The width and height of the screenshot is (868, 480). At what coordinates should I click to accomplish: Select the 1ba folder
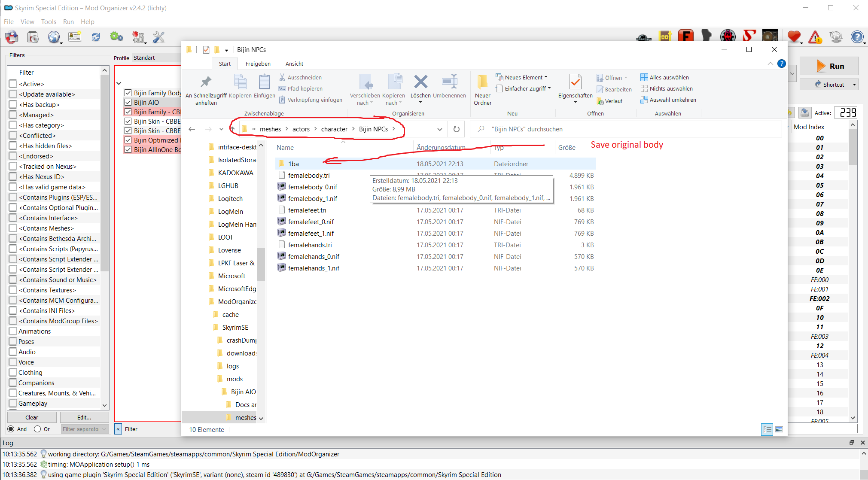tap(435, 164)
